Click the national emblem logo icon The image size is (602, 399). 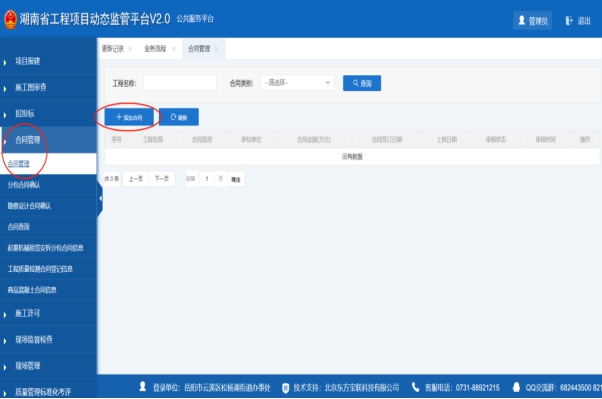coord(10,20)
